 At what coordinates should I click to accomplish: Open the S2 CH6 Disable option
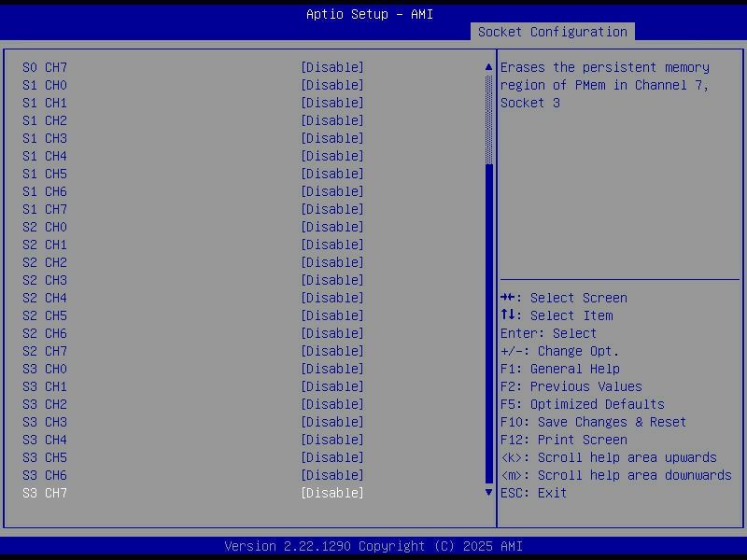tap(332, 333)
